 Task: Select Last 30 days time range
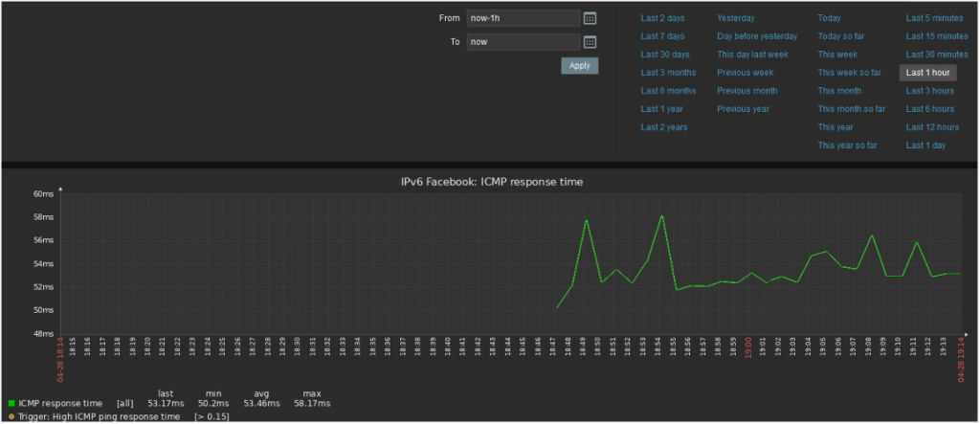pyautogui.click(x=665, y=55)
